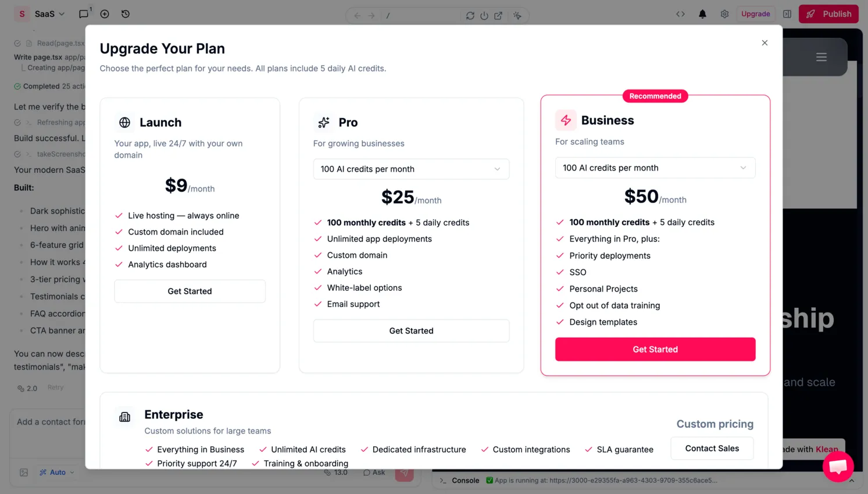Image resolution: width=868 pixels, height=494 pixels.
Task: Open the SaaS project name dropdown
Action: (x=45, y=13)
